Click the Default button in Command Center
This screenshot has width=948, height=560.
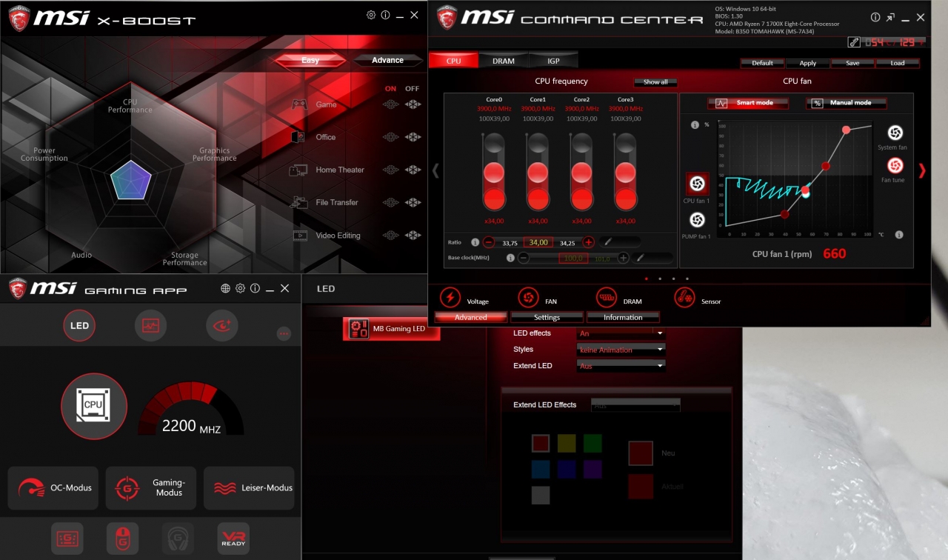coord(763,63)
